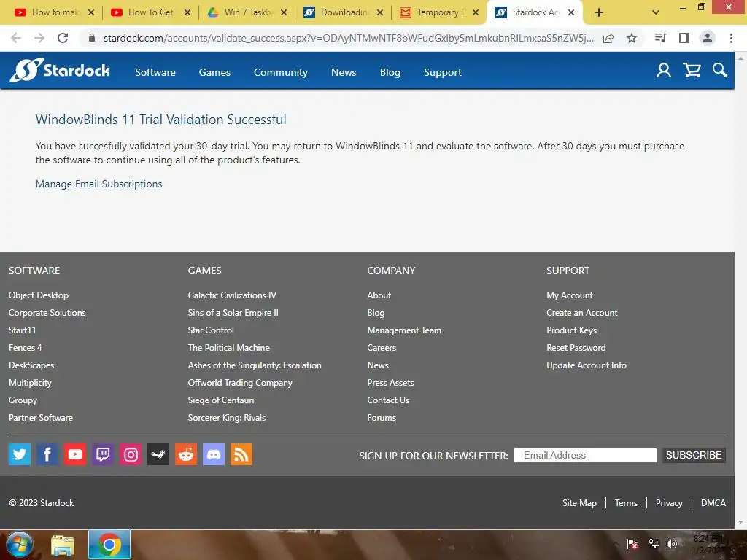Open the RSS feed icon
The image size is (747, 560).
tap(241, 454)
